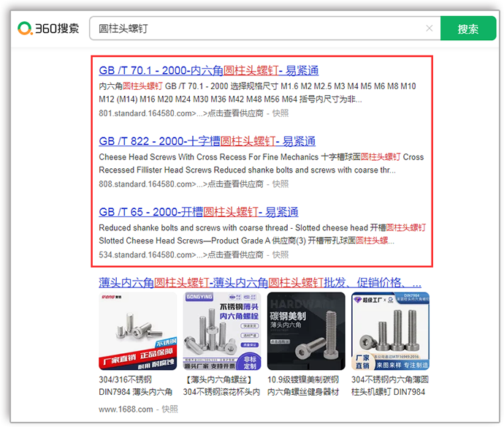Image resolution: width=504 pixels, height=427 pixels.
Task: Select the 碳钢美制 薄头内六角 product thumbnail
Action: [306, 331]
